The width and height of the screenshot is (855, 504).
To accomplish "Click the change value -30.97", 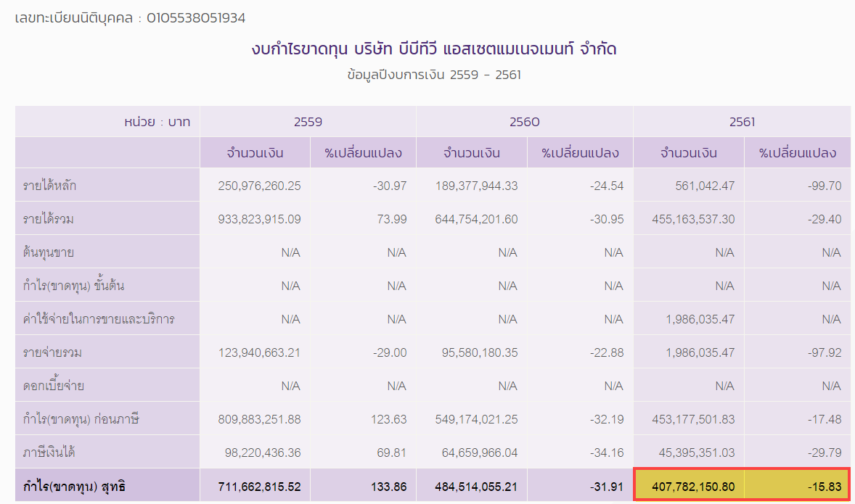I will (390, 186).
